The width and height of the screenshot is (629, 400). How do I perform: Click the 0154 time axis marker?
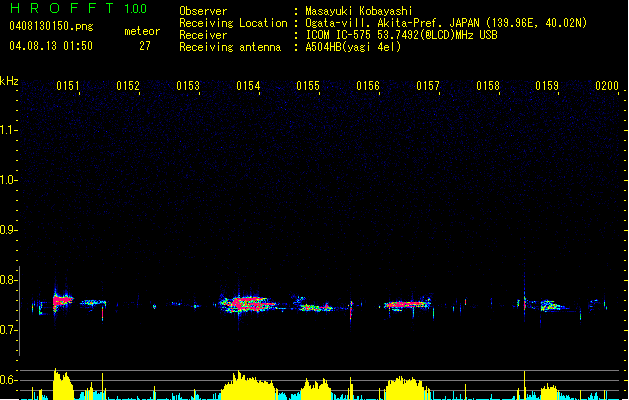[x=248, y=86]
